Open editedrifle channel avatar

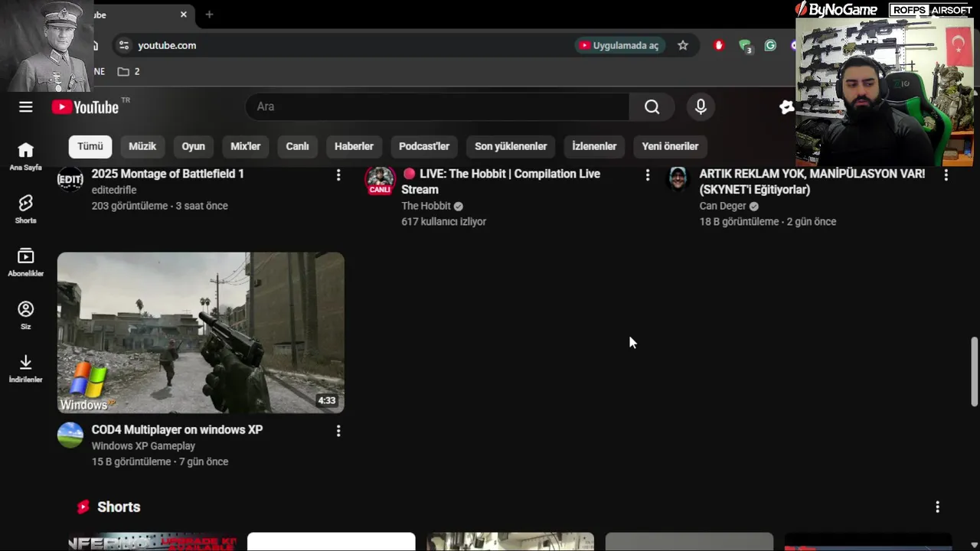[70, 179]
